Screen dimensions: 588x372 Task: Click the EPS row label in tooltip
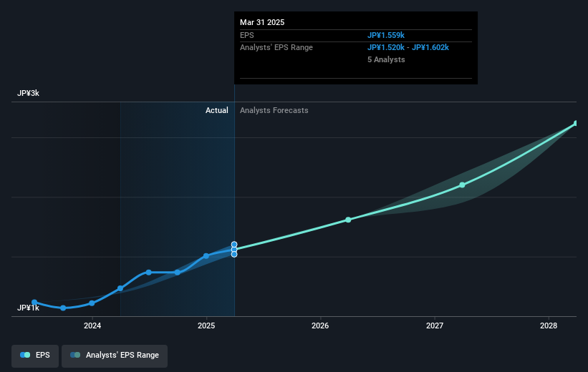pos(247,35)
